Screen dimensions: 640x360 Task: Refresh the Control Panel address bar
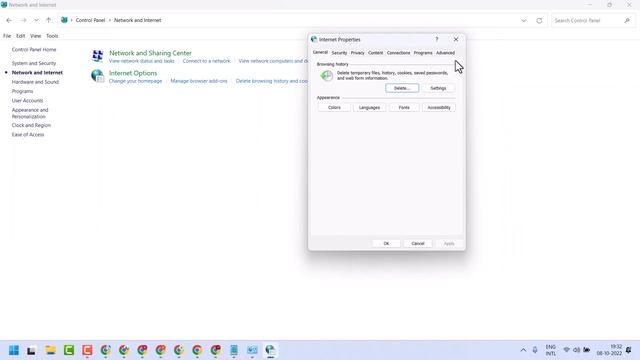[539, 20]
